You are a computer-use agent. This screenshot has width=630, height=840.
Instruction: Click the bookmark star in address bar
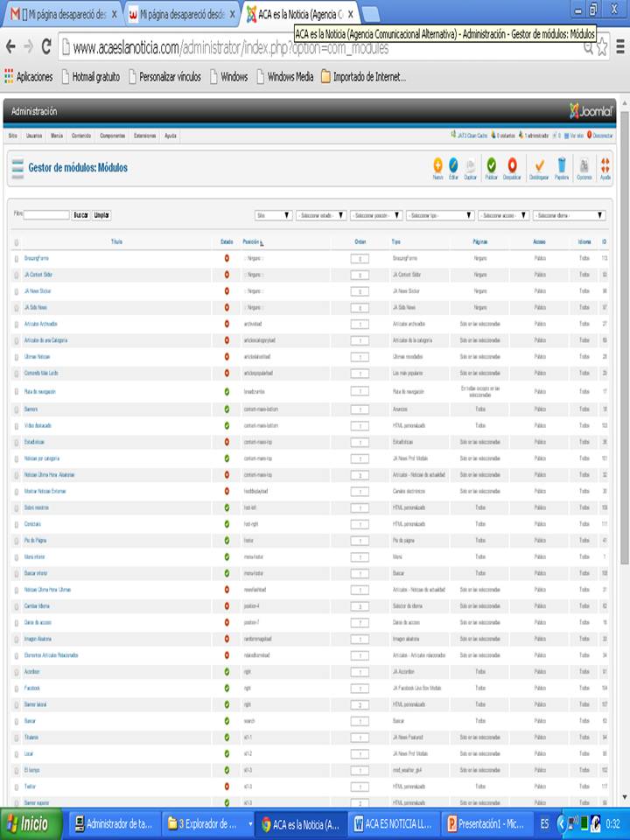tap(602, 48)
